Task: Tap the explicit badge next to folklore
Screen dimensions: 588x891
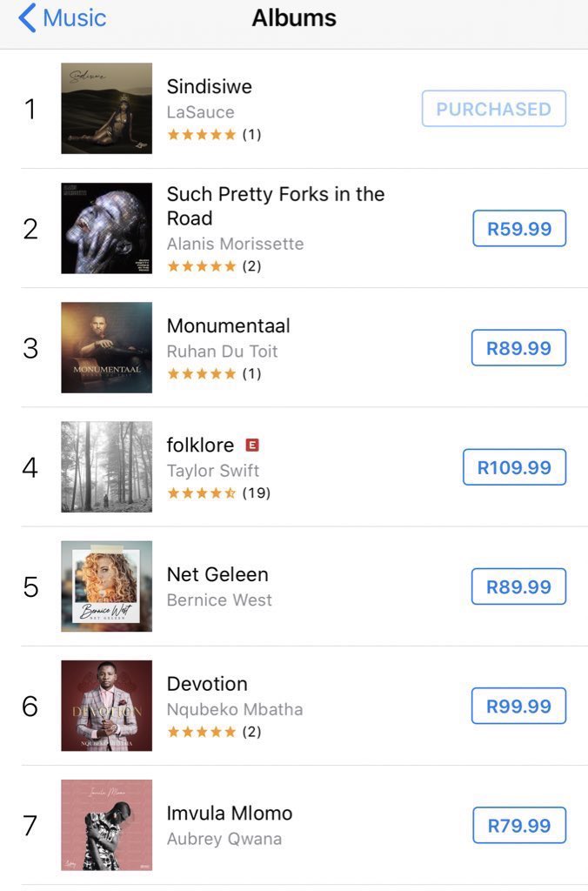Action: [252, 445]
